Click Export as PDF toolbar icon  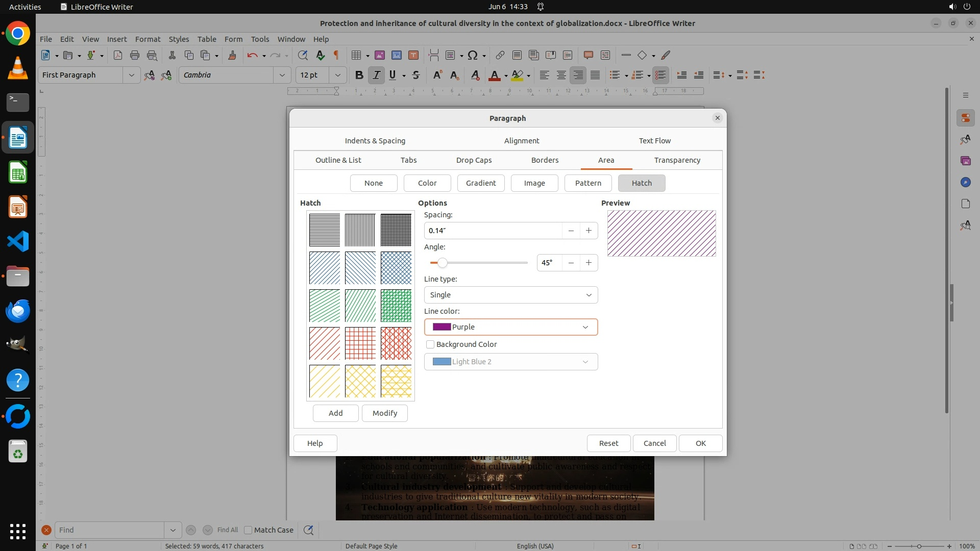coord(118,55)
